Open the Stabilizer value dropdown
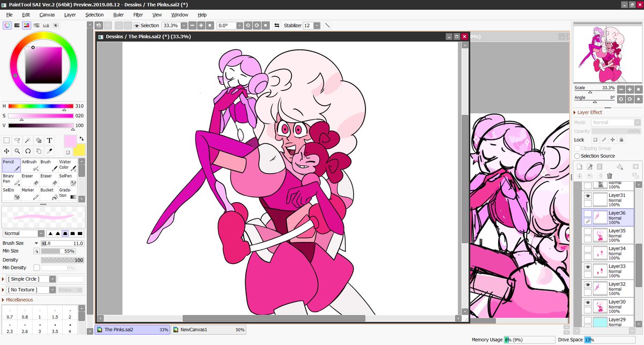Viewport: 644px width, 345px height. [317, 25]
